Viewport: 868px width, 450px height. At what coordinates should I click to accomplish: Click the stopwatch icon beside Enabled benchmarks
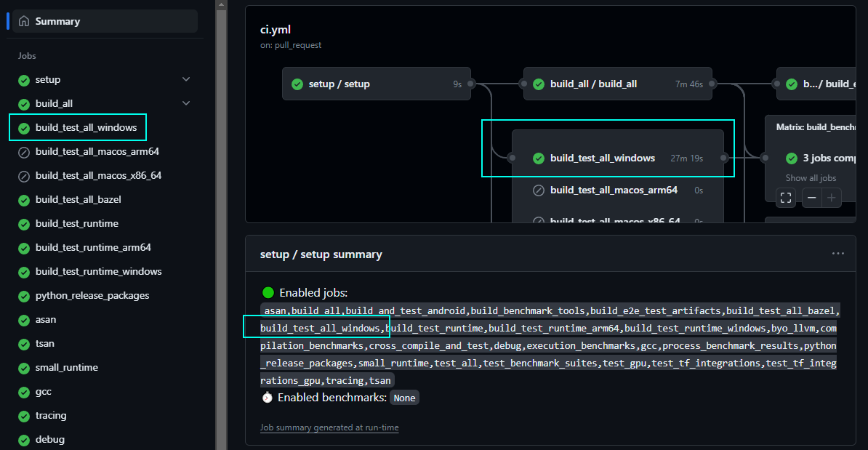click(268, 398)
